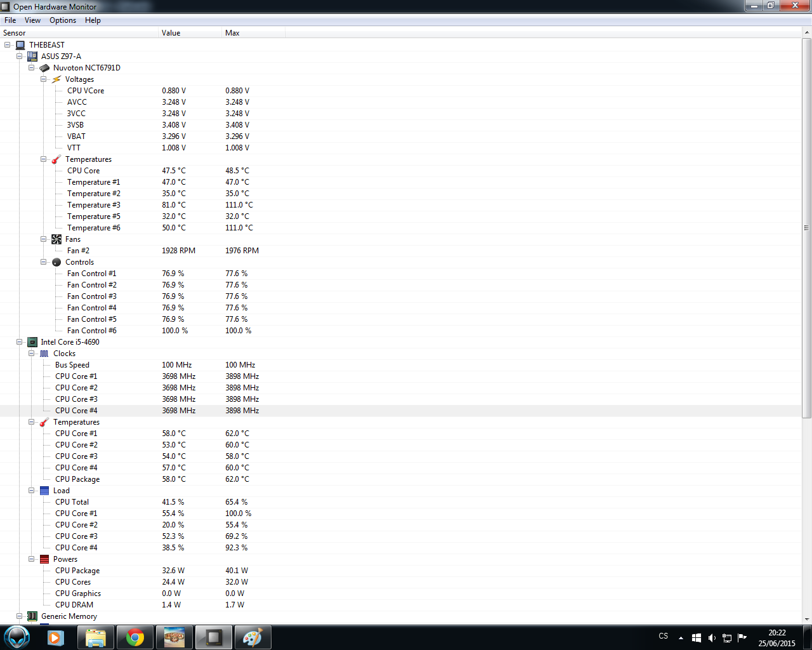This screenshot has width=812, height=650.
Task: Click the Windows logo tray icon
Action: 697,638
